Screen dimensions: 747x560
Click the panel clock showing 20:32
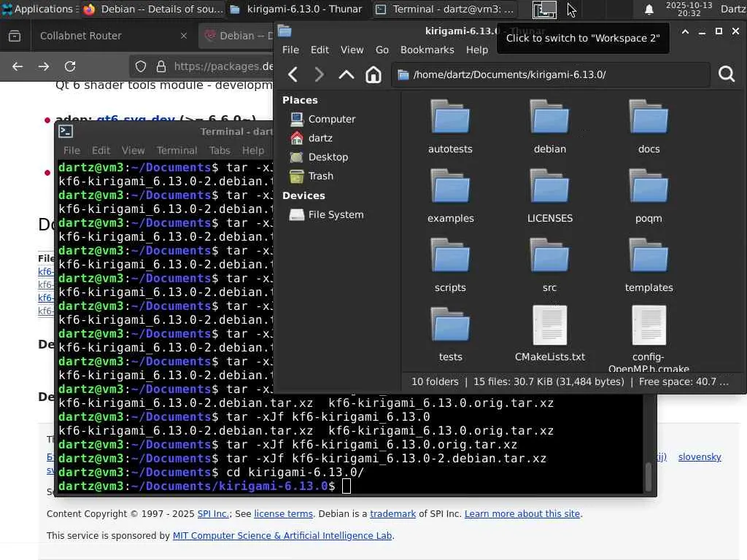coord(689,9)
